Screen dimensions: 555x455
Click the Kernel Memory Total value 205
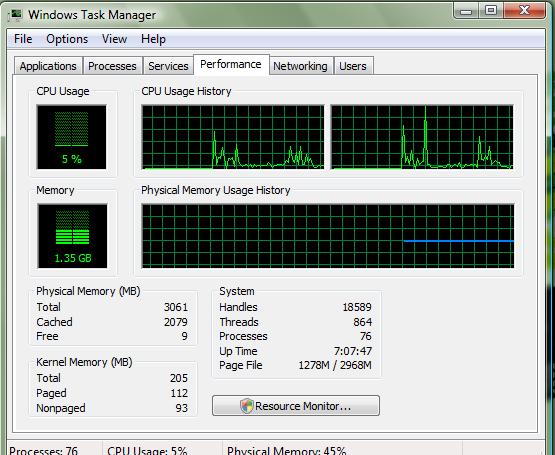tap(178, 378)
